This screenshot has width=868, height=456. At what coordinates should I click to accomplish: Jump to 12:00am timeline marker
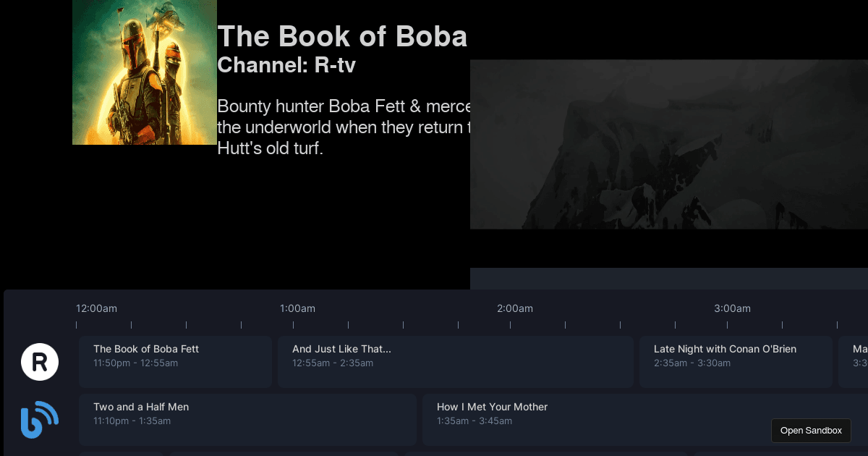(96, 309)
